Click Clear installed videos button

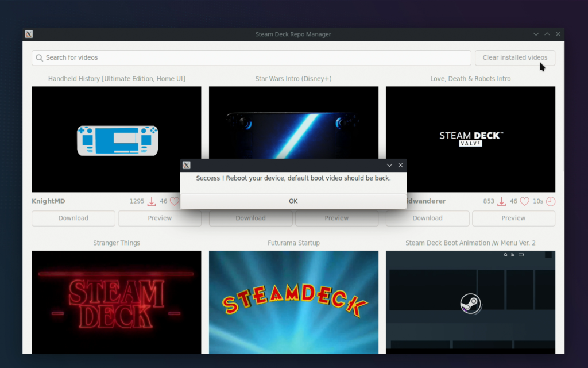(515, 57)
